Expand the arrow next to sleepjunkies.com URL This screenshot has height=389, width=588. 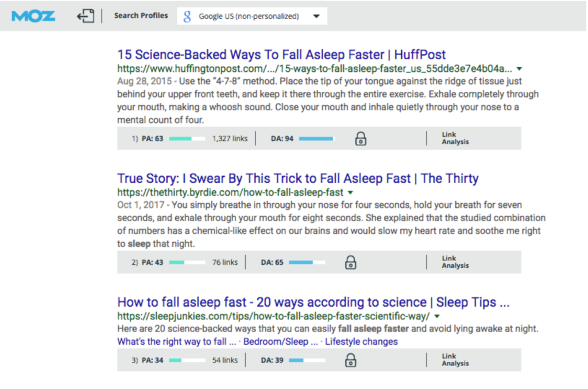[437, 317]
